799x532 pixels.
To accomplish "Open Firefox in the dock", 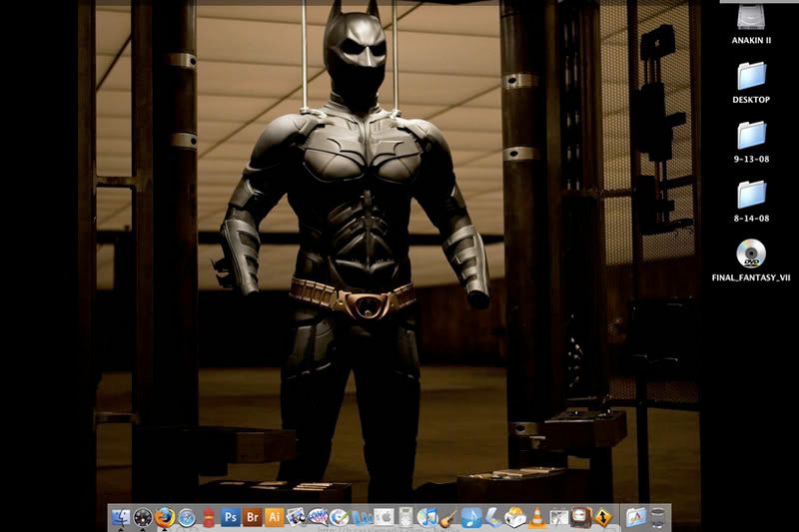I will pyautogui.click(x=165, y=517).
